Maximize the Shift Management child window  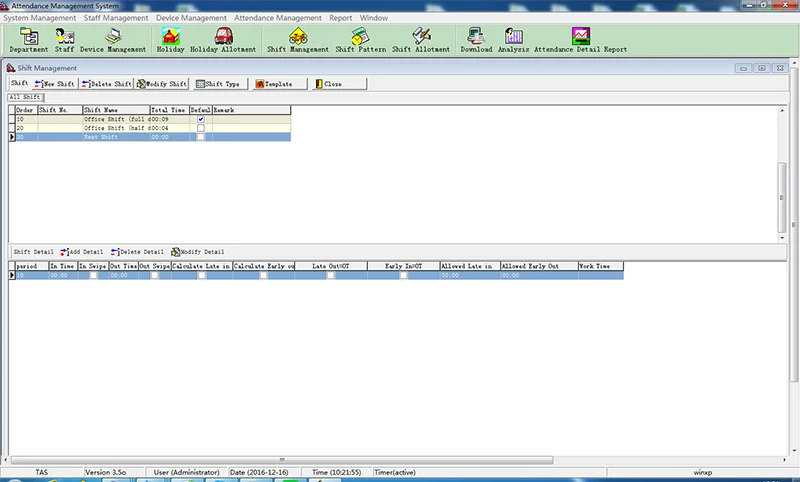point(761,68)
